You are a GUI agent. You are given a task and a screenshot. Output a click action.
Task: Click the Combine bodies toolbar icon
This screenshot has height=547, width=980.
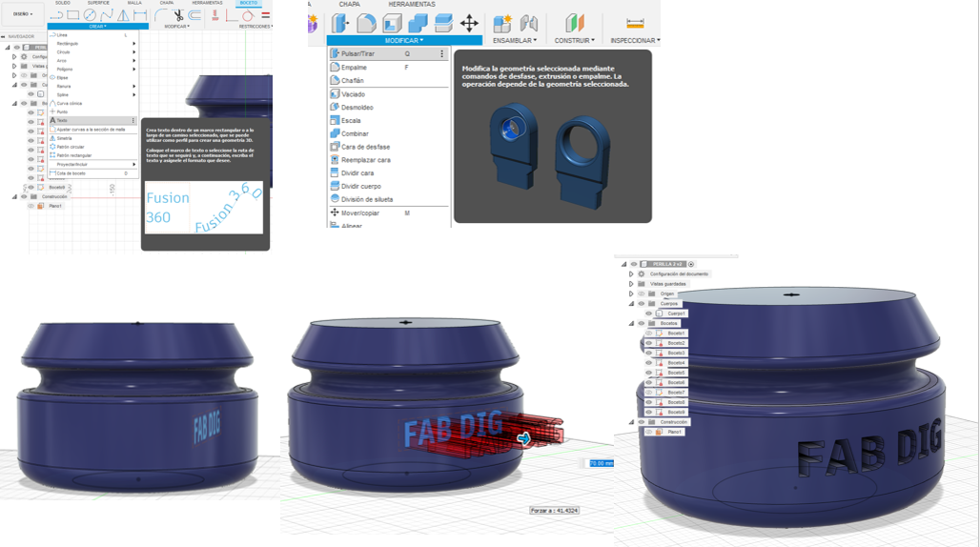click(x=418, y=24)
